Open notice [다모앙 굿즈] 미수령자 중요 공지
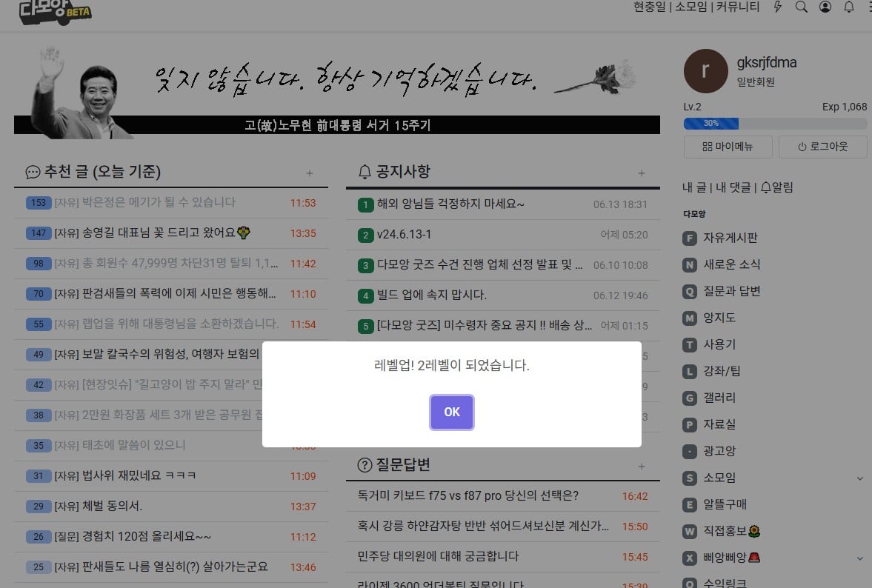The image size is (872, 588). (485, 325)
